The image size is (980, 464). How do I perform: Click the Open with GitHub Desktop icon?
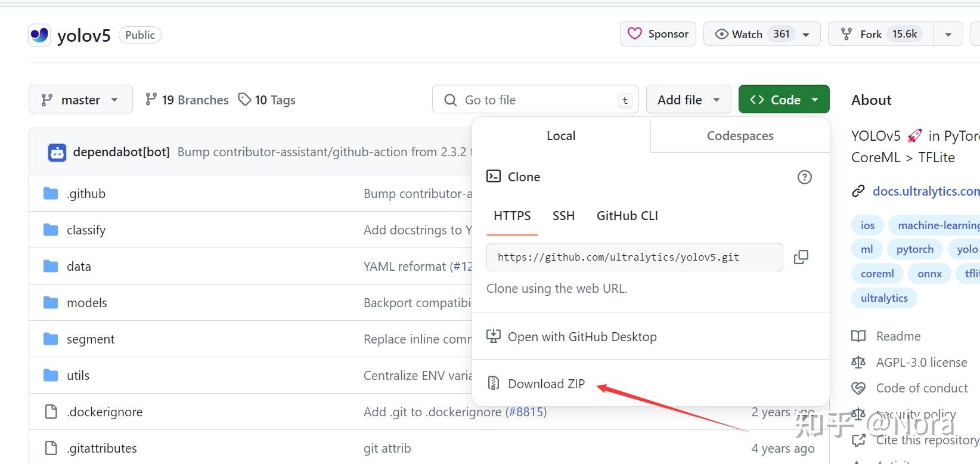pyautogui.click(x=494, y=336)
